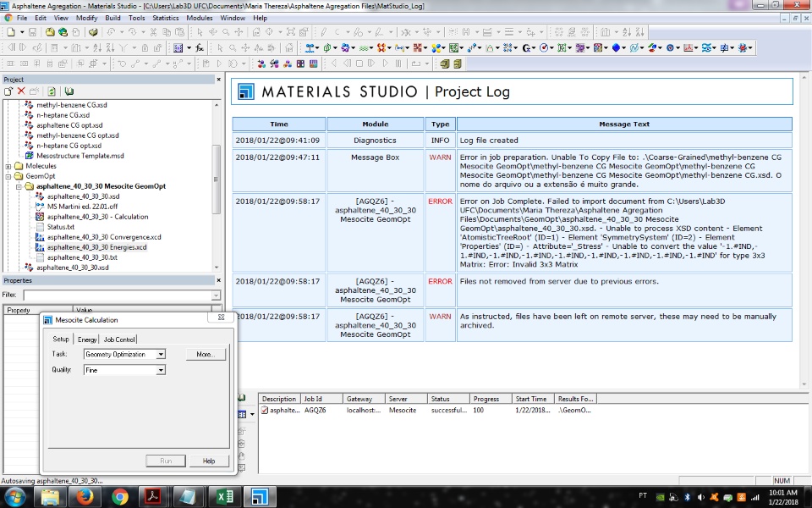Open the Window menu
Viewport: 812px width, 508px height.
point(233,18)
